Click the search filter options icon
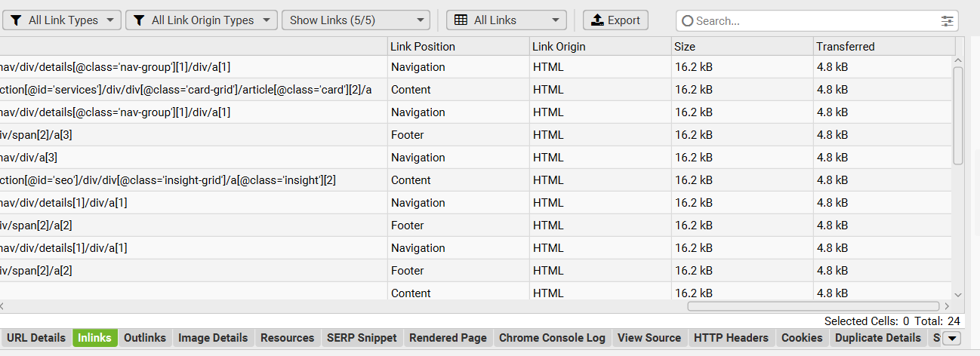 pyautogui.click(x=947, y=21)
